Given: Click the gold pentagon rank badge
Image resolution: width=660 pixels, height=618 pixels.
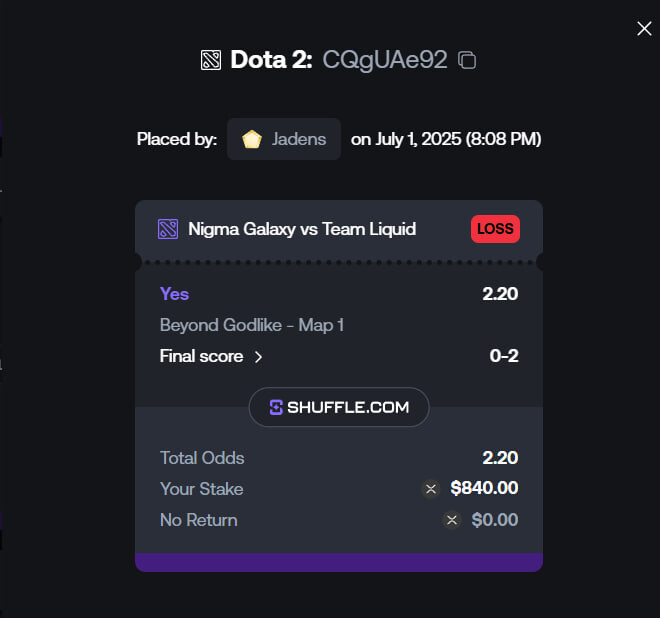Looking at the screenshot, I should pos(252,139).
